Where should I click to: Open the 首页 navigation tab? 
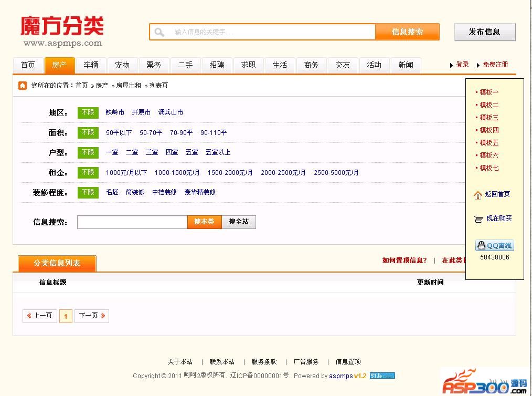pyautogui.click(x=28, y=65)
